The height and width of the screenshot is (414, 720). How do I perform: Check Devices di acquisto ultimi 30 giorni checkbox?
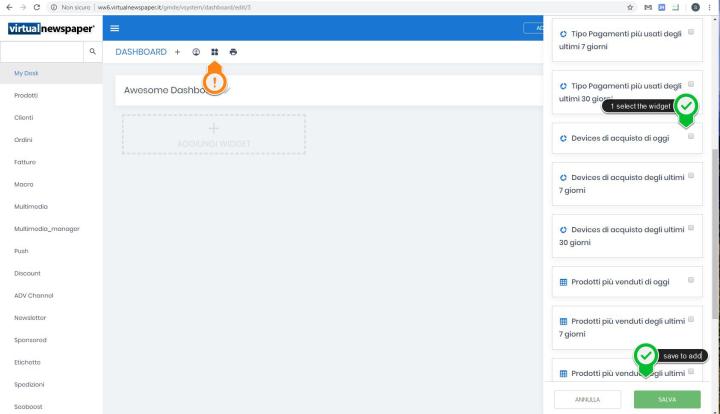click(691, 228)
